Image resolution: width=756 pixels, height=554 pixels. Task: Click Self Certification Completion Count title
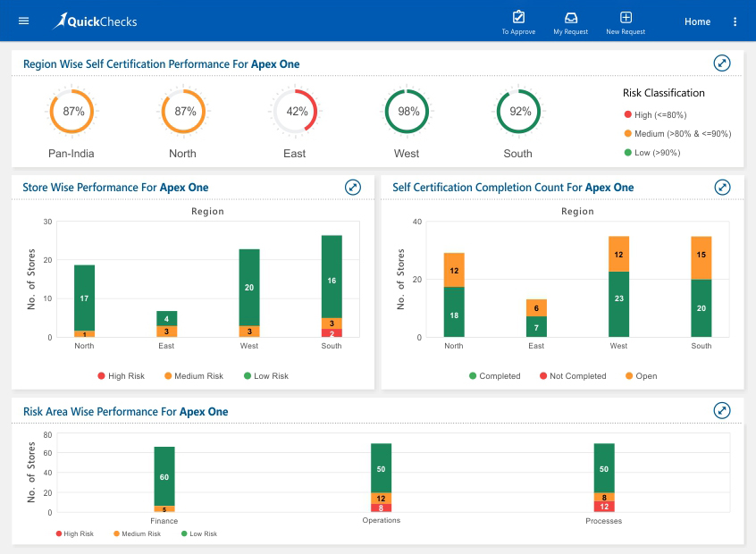513,188
